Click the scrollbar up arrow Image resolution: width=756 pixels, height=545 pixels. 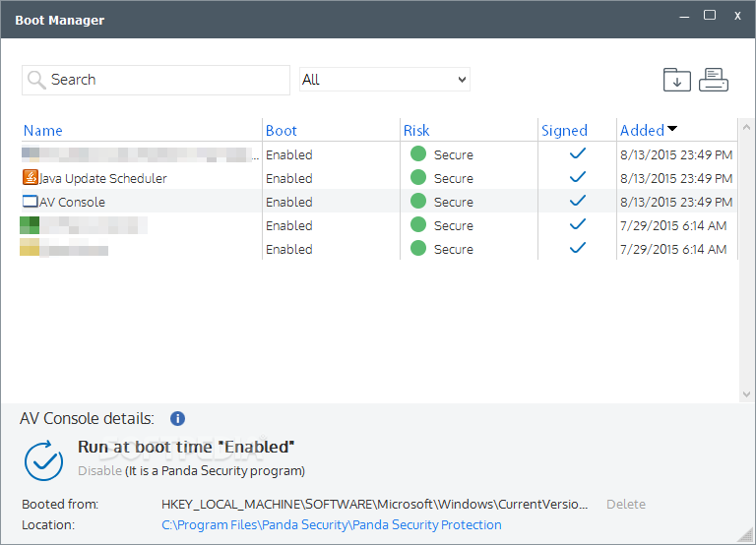(746, 127)
